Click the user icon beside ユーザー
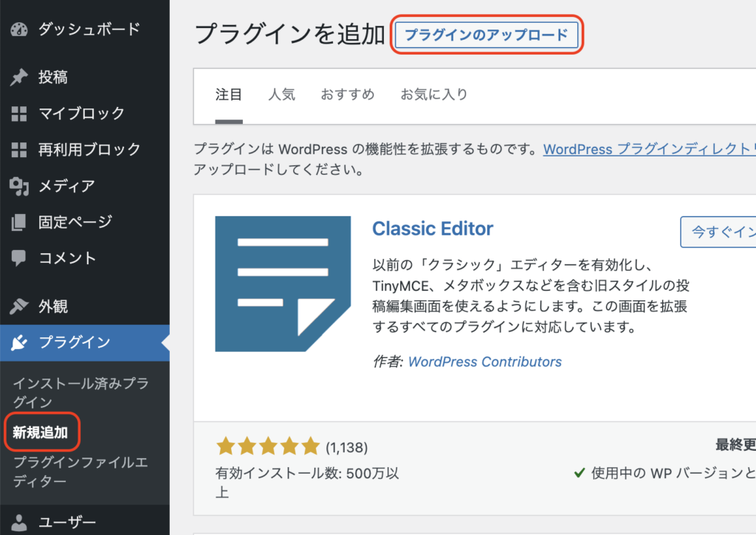This screenshot has width=756, height=535. 19,522
